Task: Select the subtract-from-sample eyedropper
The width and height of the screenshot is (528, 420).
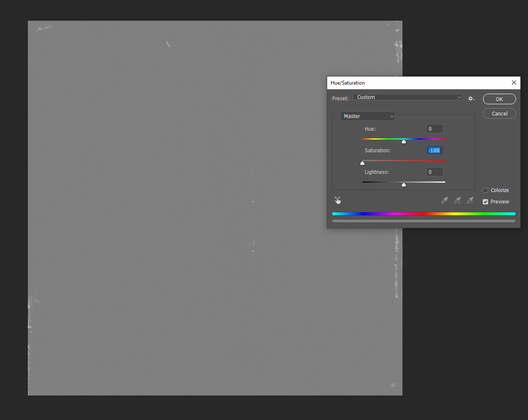Action: click(x=470, y=200)
